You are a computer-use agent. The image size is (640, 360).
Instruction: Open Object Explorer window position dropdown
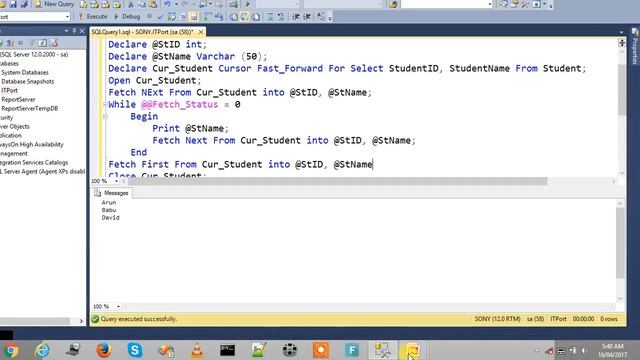[x=66, y=31]
